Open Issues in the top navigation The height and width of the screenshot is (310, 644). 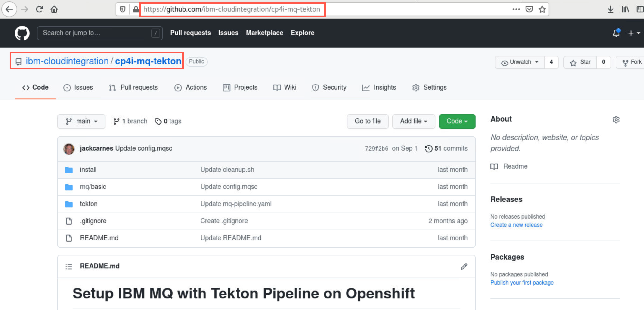click(228, 33)
